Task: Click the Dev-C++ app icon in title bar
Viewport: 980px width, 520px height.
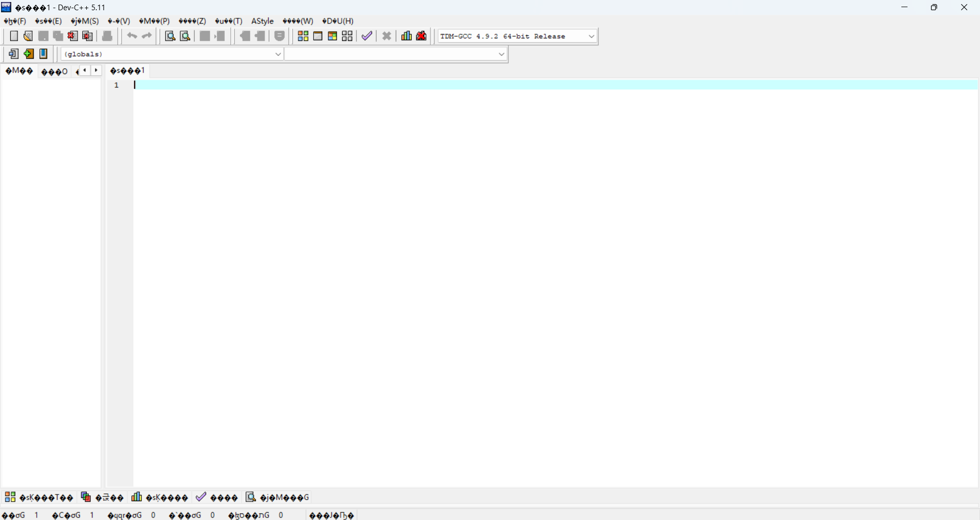Action: pos(7,7)
